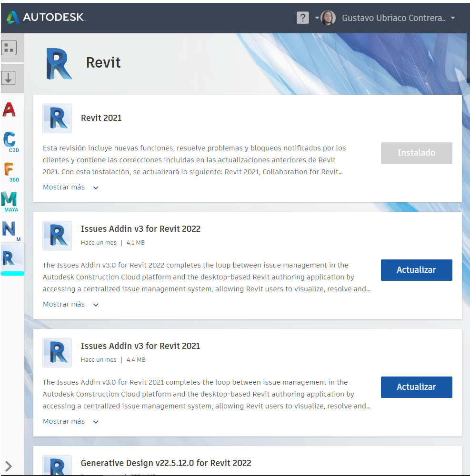Click the 4.1 MB size label

pyautogui.click(x=135, y=243)
